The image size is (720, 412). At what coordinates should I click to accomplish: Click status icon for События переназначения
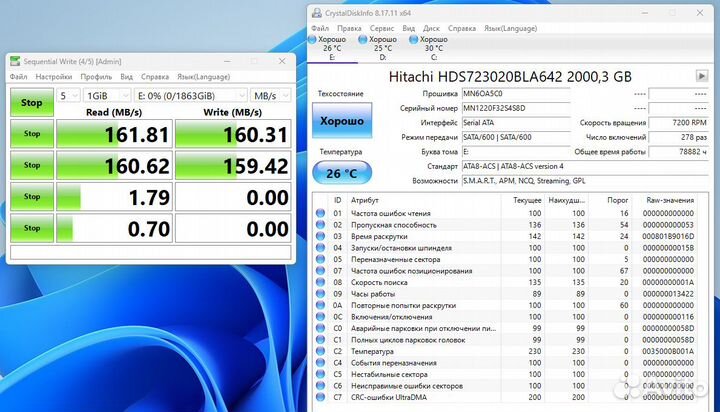click(x=321, y=362)
